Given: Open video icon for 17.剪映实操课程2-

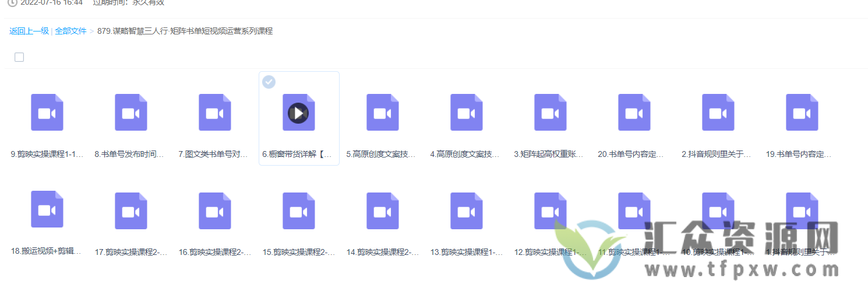Looking at the screenshot, I should (131, 210).
